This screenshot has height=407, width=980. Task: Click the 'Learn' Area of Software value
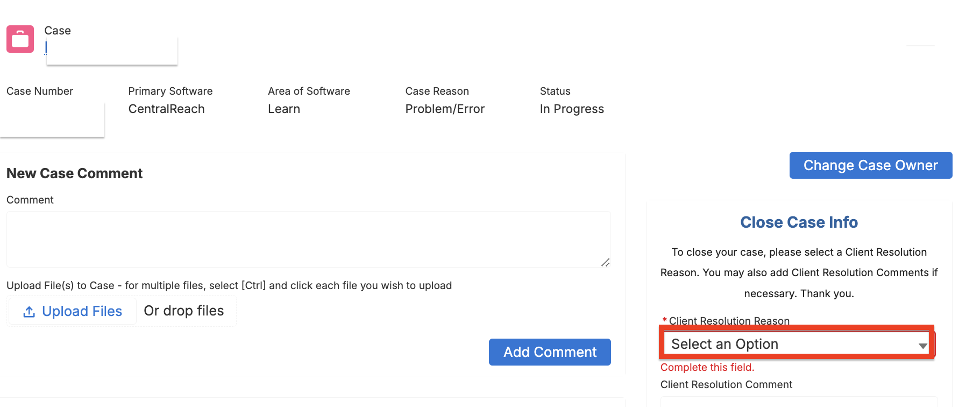point(284,109)
